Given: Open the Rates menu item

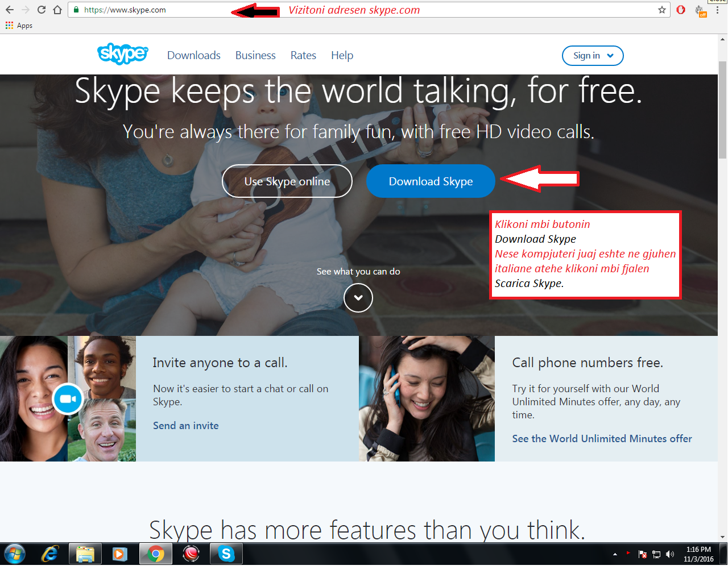Looking at the screenshot, I should coord(303,55).
